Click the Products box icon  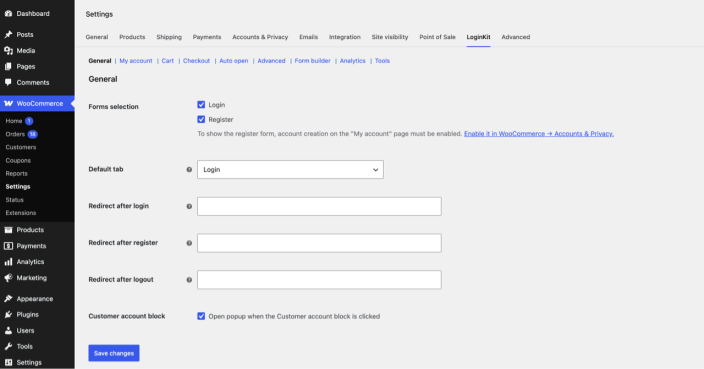coord(9,230)
